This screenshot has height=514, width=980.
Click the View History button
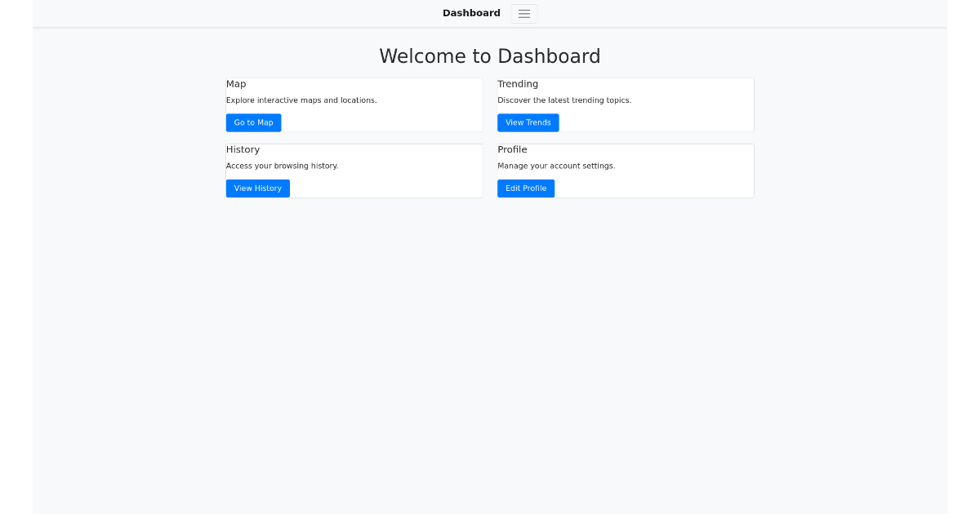[257, 188]
